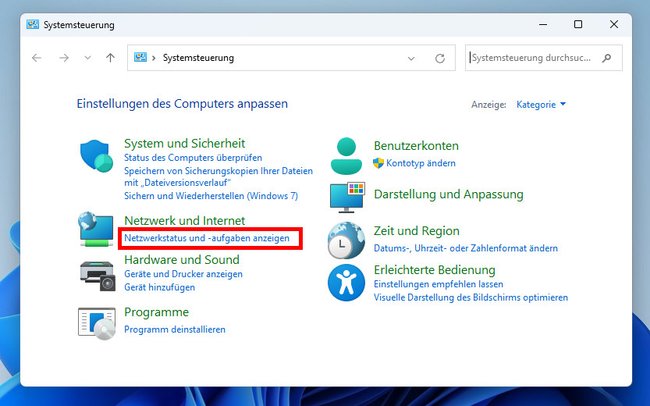
Task: Click Datums-, Uhrzeit- oder Zahlenformat ändern
Action: tap(466, 248)
